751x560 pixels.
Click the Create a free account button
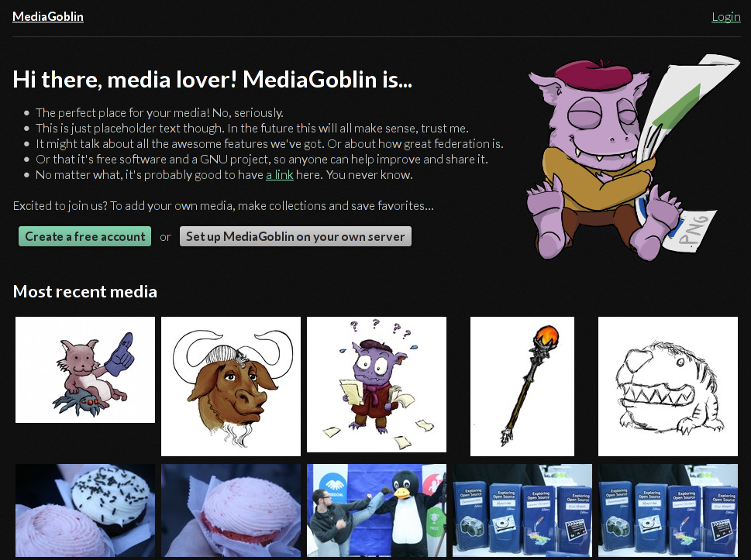[84, 236]
